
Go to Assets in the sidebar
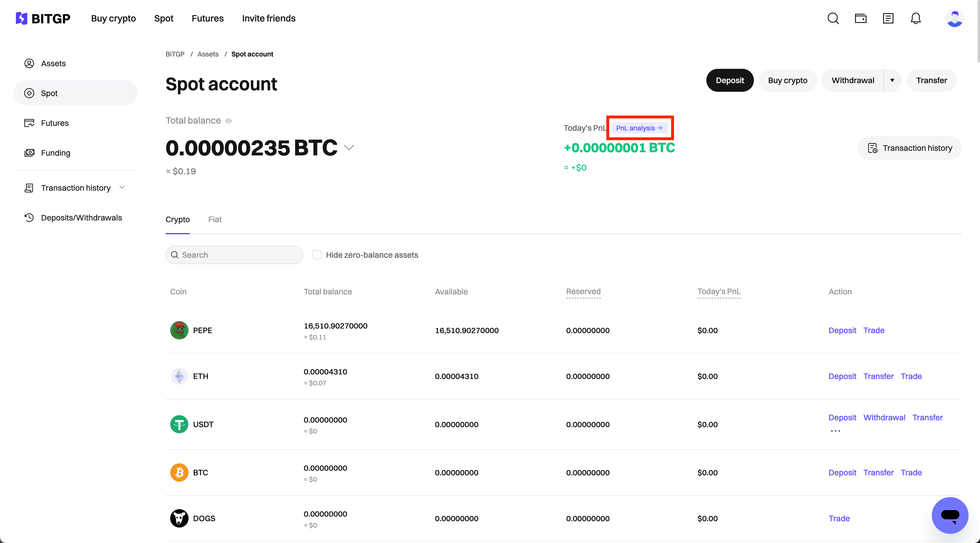point(75,63)
